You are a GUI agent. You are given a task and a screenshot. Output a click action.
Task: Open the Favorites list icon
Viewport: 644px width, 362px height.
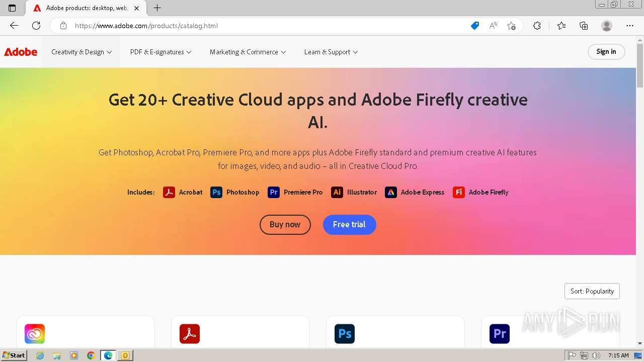click(561, 26)
